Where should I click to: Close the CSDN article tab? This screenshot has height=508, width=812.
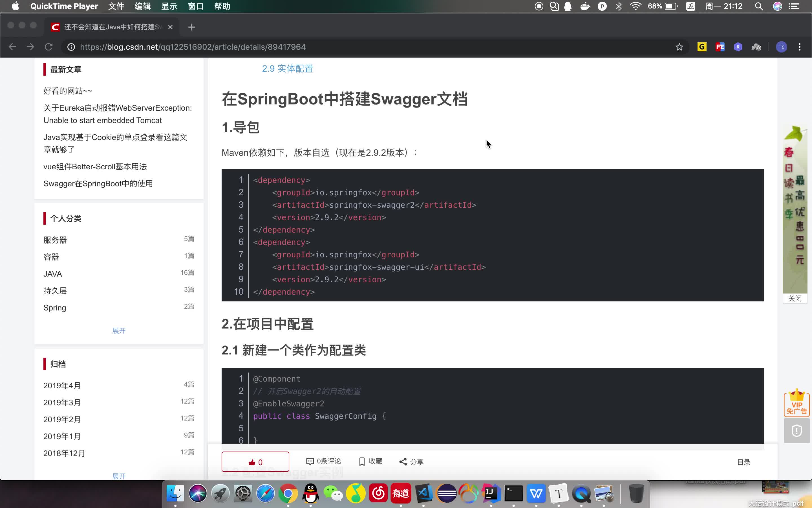pos(171,27)
